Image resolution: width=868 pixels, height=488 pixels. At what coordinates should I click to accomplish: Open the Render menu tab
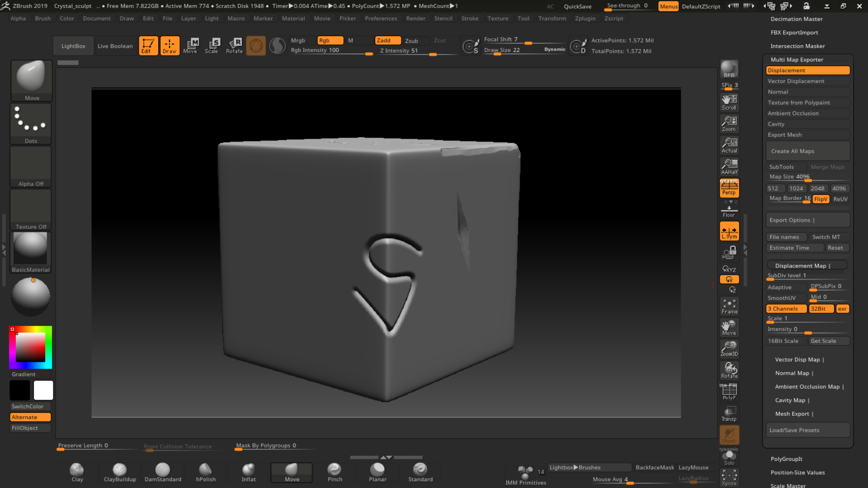pyautogui.click(x=415, y=18)
